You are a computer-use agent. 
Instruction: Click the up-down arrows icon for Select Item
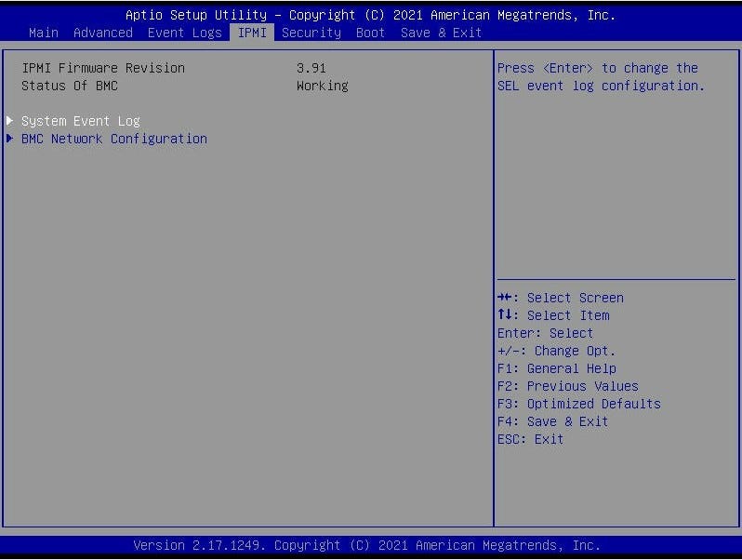coord(505,314)
